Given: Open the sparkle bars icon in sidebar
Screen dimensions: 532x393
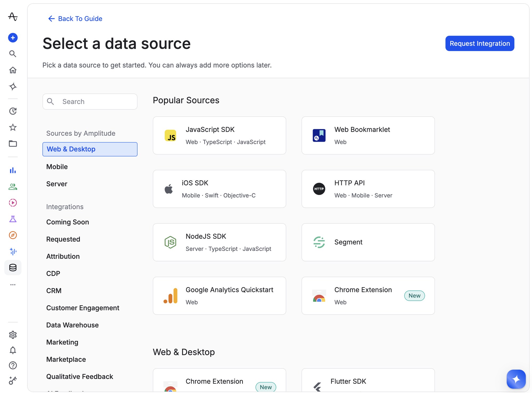Looking at the screenshot, I should click(x=13, y=251).
